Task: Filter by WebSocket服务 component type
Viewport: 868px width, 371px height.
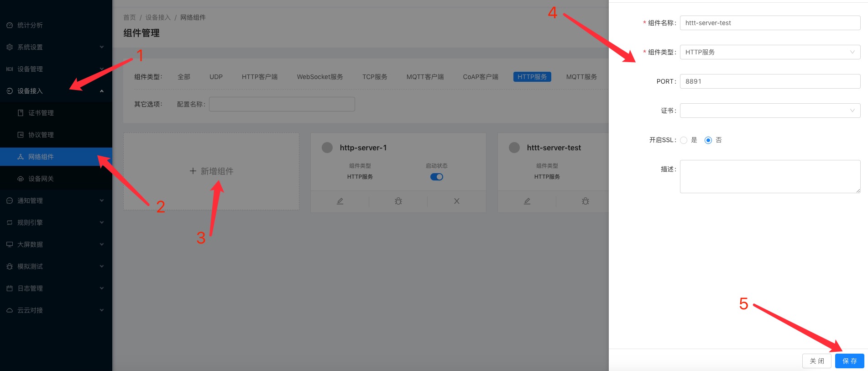Action: click(320, 77)
